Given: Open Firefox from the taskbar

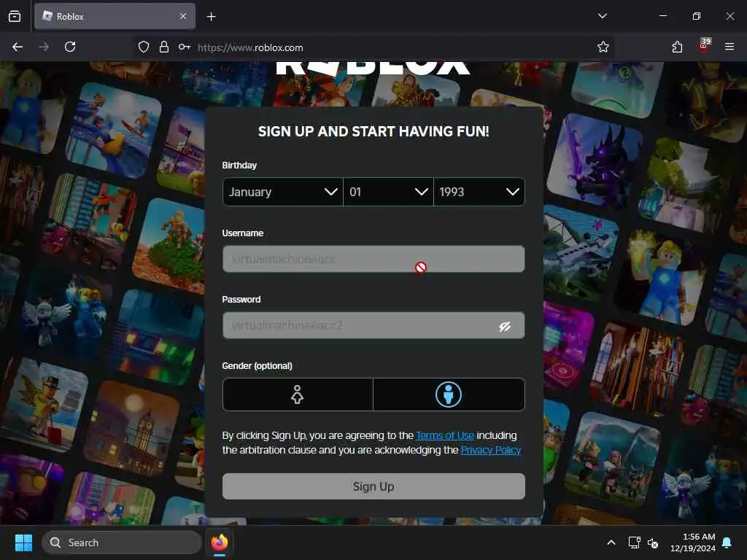Looking at the screenshot, I should tap(220, 542).
